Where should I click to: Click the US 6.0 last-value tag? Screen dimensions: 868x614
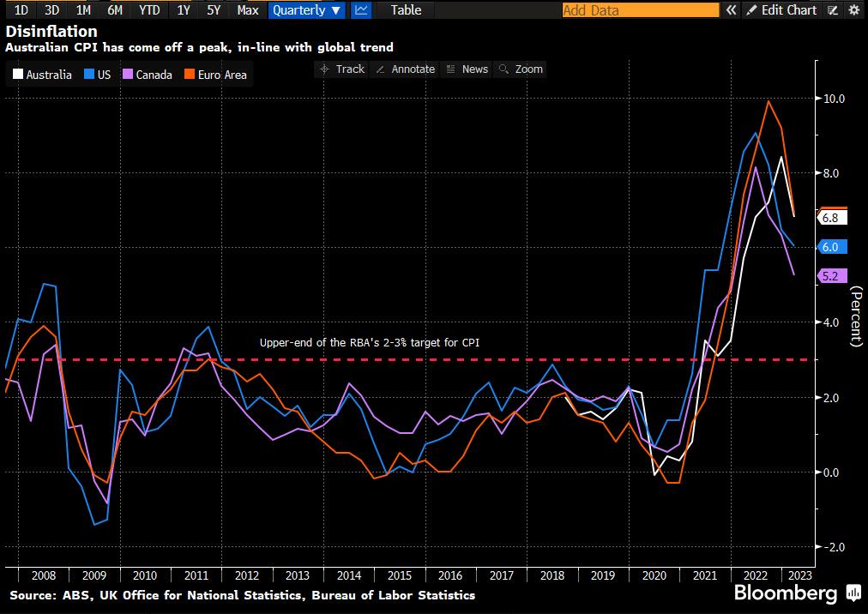832,247
